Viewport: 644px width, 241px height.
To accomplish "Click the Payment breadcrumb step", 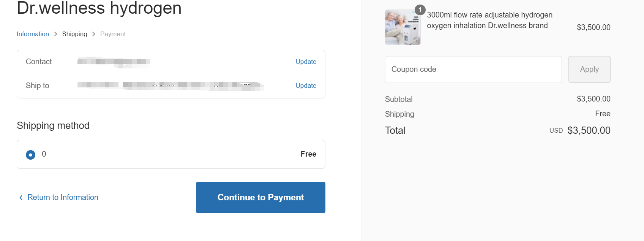I will coord(113,34).
